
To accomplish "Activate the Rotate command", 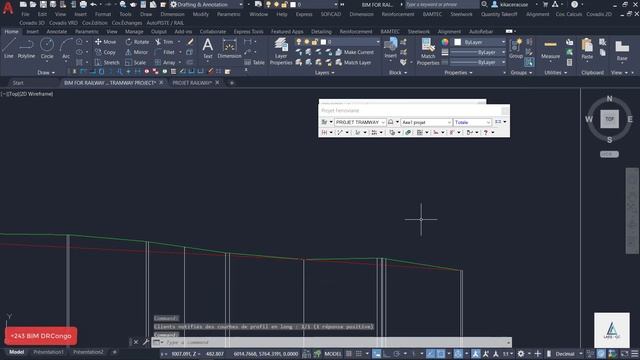I will [137, 42].
